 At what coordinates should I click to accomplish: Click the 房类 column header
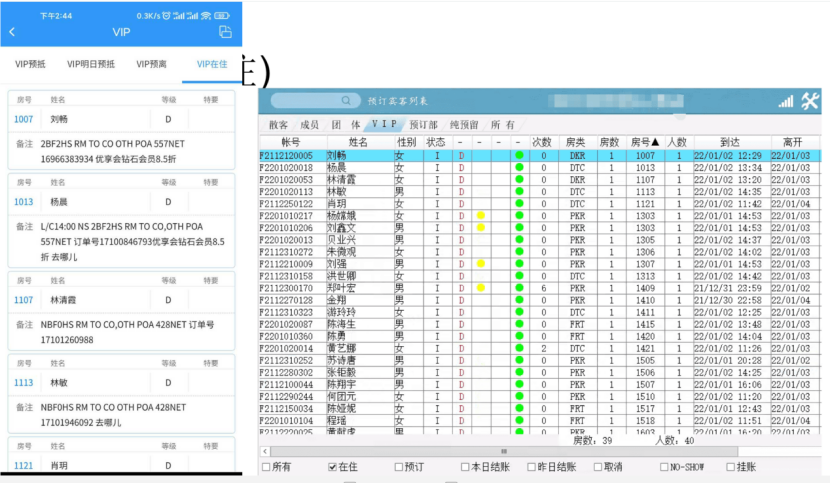click(x=575, y=142)
